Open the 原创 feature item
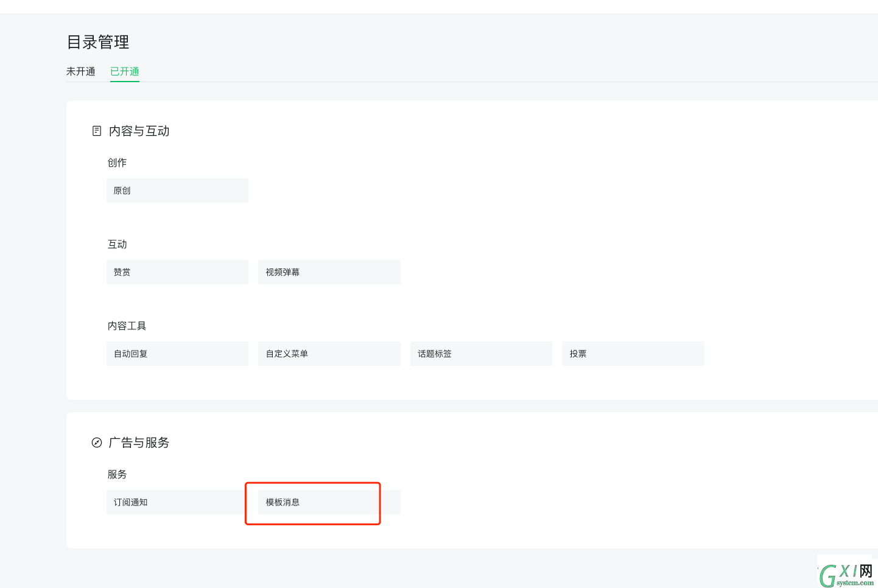Image resolution: width=878 pixels, height=588 pixels. coord(177,191)
